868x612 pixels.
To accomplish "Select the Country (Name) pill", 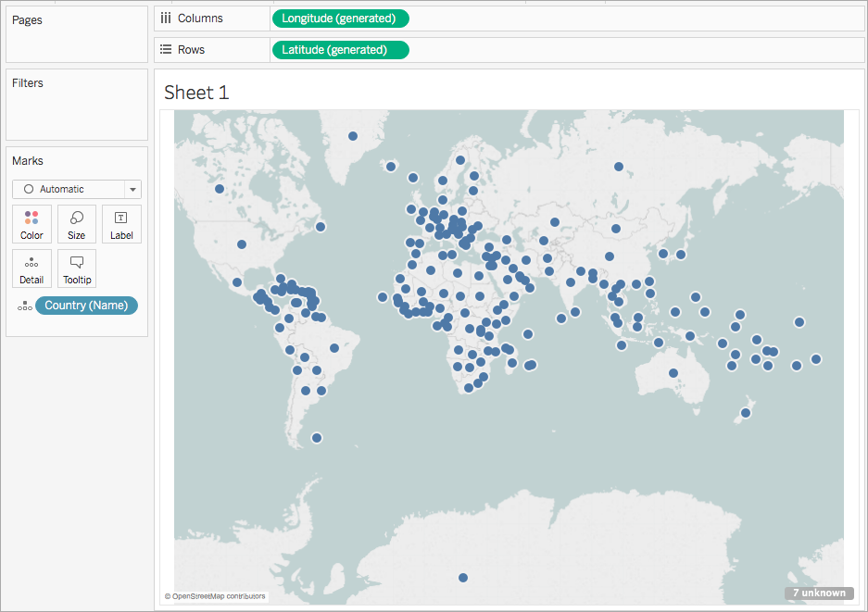I will tap(86, 306).
